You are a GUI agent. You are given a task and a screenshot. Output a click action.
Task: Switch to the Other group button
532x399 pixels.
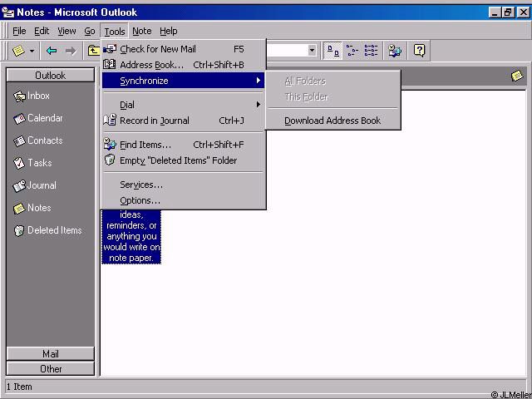(x=51, y=369)
